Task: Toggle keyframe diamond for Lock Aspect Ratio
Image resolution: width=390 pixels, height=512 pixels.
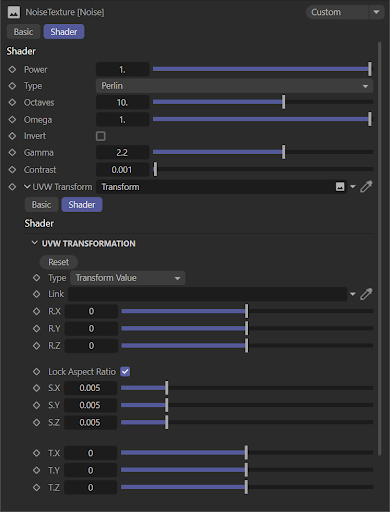Action: point(37,371)
